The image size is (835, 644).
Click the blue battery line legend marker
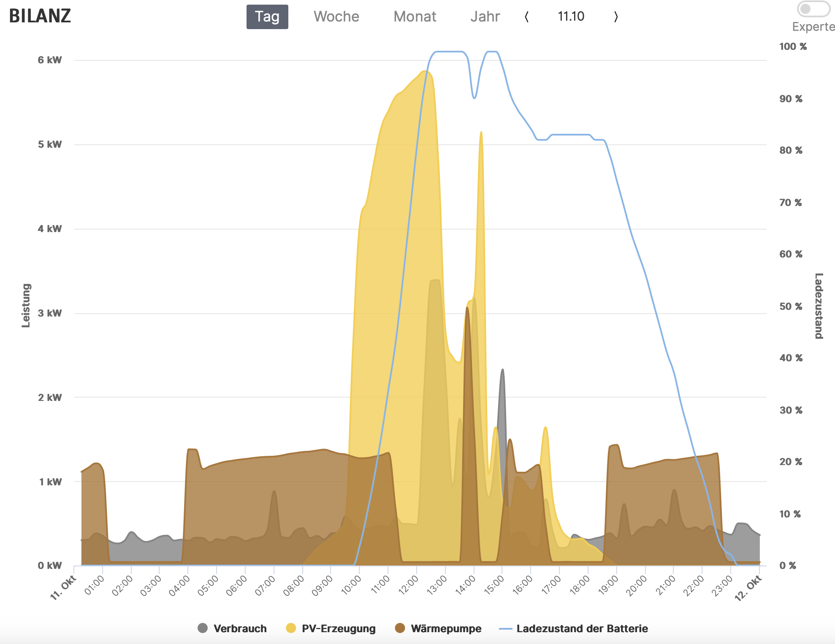pos(505,629)
